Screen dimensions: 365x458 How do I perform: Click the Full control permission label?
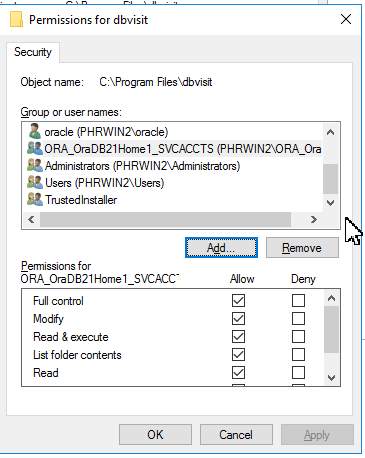(58, 301)
